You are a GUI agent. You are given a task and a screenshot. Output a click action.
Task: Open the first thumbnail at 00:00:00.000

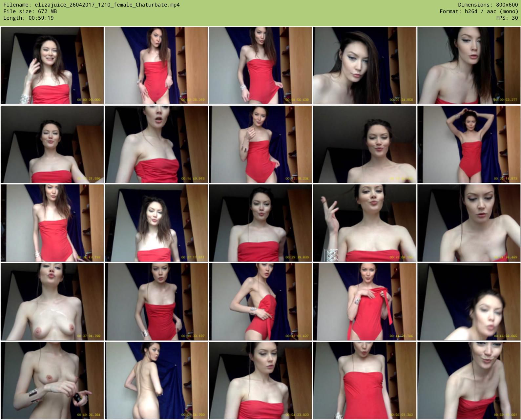click(52, 66)
